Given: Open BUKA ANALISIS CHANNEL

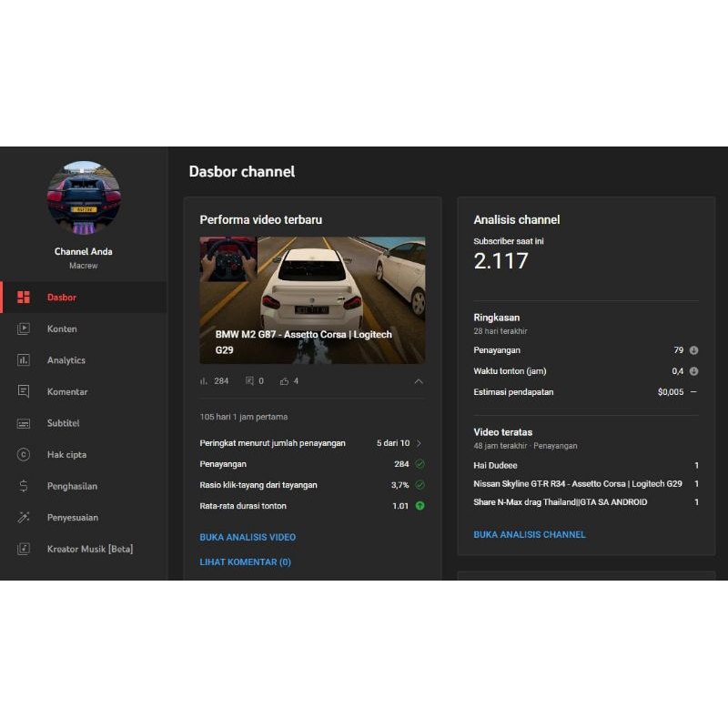Looking at the screenshot, I should click(x=531, y=535).
